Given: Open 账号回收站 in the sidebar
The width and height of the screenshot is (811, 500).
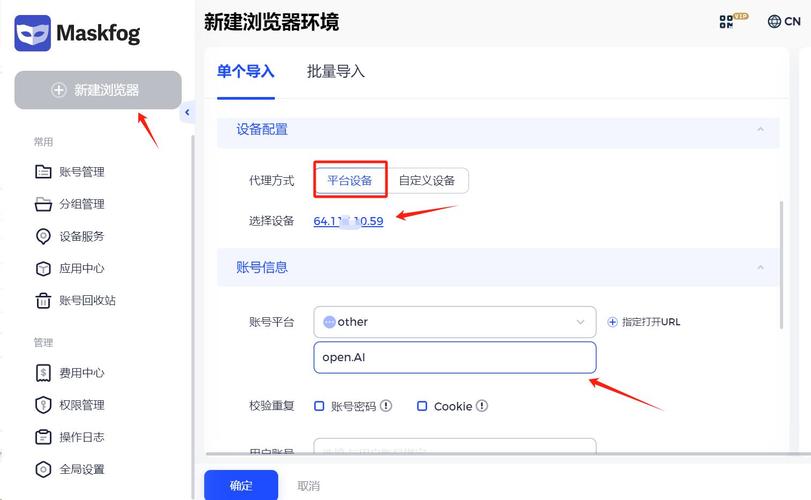Looking at the screenshot, I should pyautogui.click(x=87, y=300).
